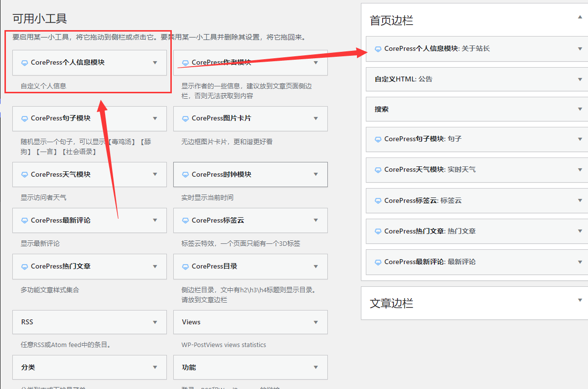This screenshot has height=389, width=588.
Task: Expand the sidebar 句子模块: 句子 widget settings
Action: [x=580, y=139]
